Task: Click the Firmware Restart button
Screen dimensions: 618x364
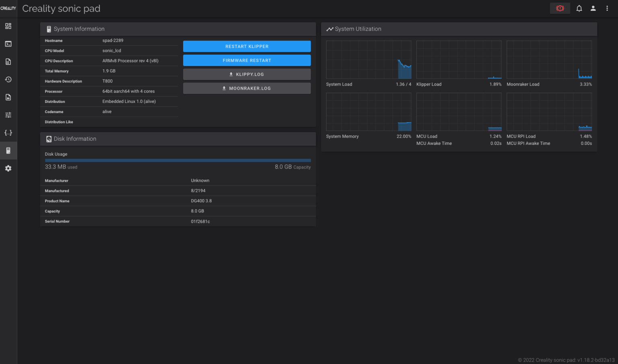Action: 247,60
